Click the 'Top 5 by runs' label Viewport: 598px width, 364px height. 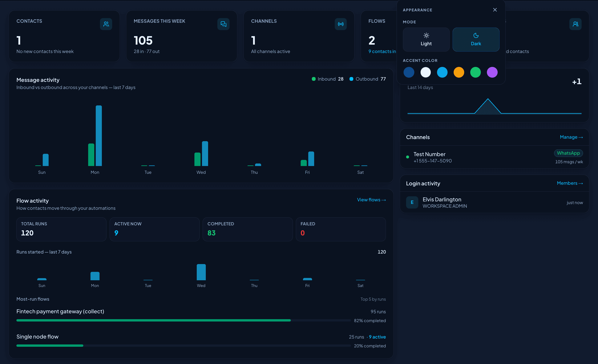point(373,299)
